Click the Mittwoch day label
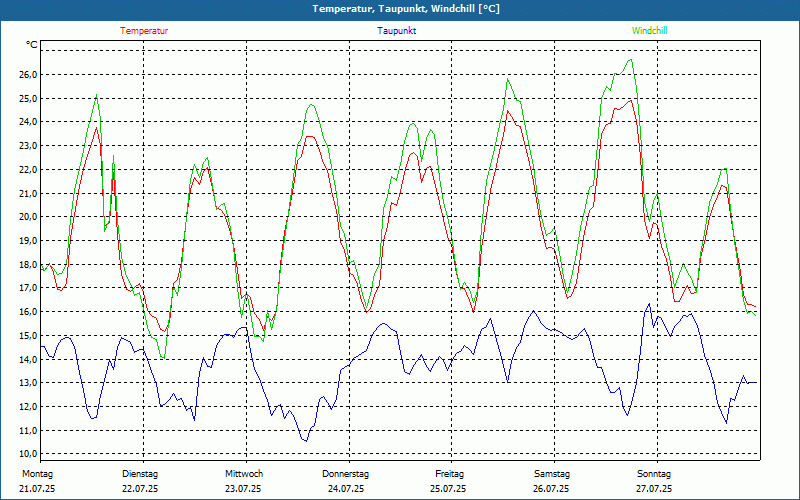The image size is (800, 500). tap(244, 474)
